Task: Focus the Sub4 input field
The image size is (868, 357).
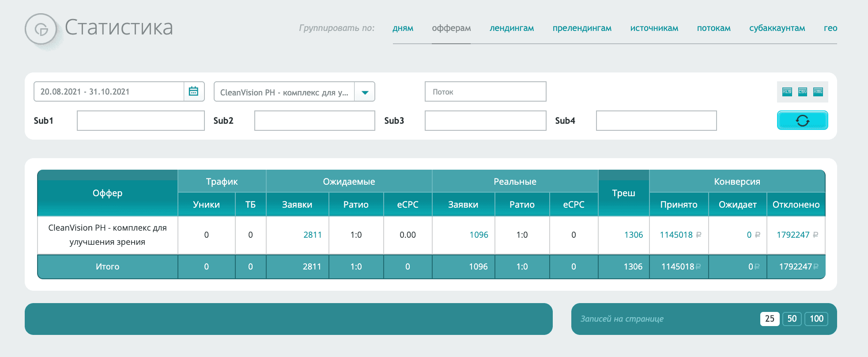Action: 657,121
